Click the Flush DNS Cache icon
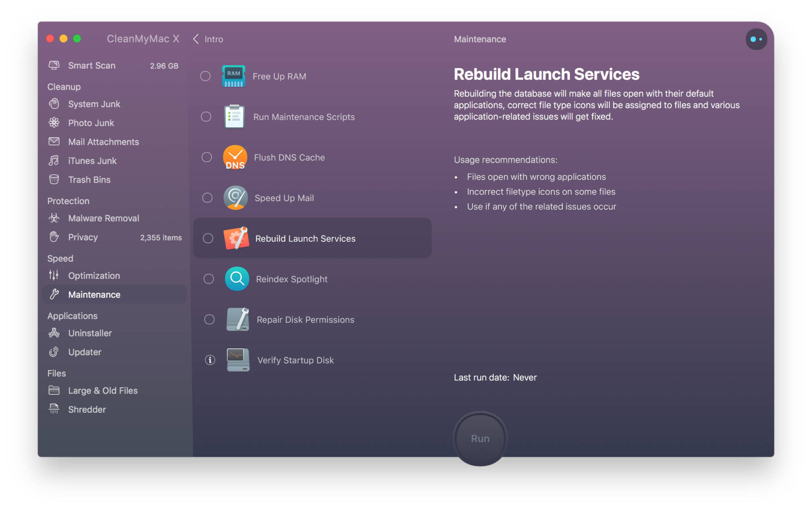The image size is (812, 511). 236,157
